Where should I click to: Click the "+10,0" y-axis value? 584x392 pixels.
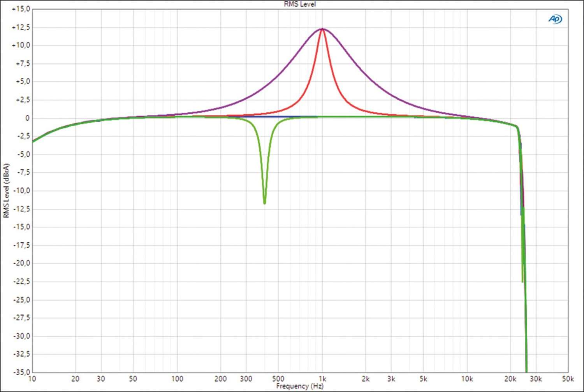coord(21,45)
